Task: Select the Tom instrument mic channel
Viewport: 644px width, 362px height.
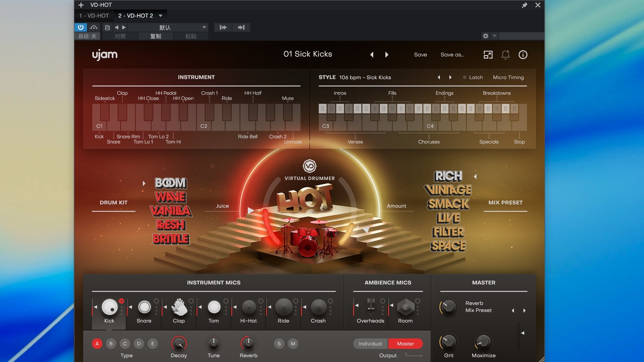Action: [x=214, y=307]
